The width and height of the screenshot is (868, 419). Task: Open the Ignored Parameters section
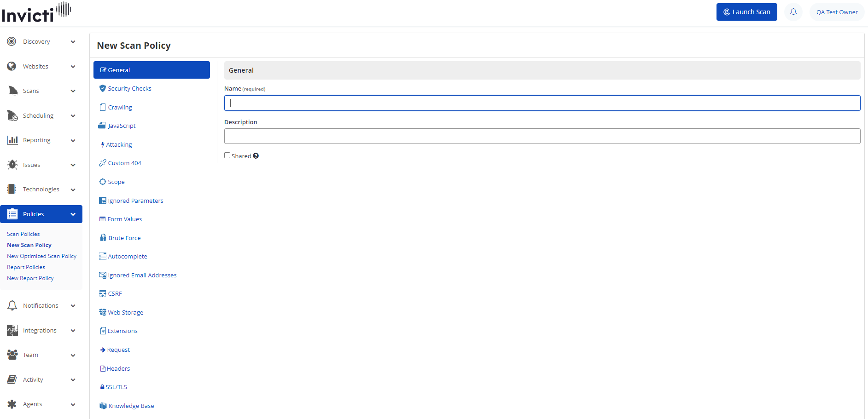tap(131, 201)
